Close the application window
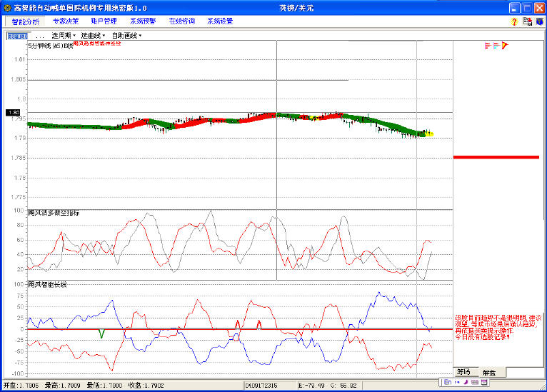The image size is (547, 392). pos(539,8)
